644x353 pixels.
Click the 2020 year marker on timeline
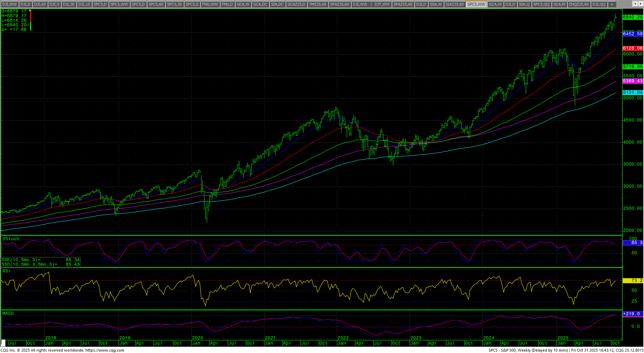[x=198, y=338]
